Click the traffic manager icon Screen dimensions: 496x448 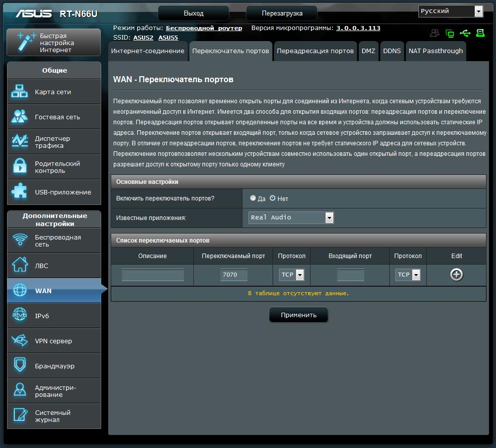tap(20, 141)
